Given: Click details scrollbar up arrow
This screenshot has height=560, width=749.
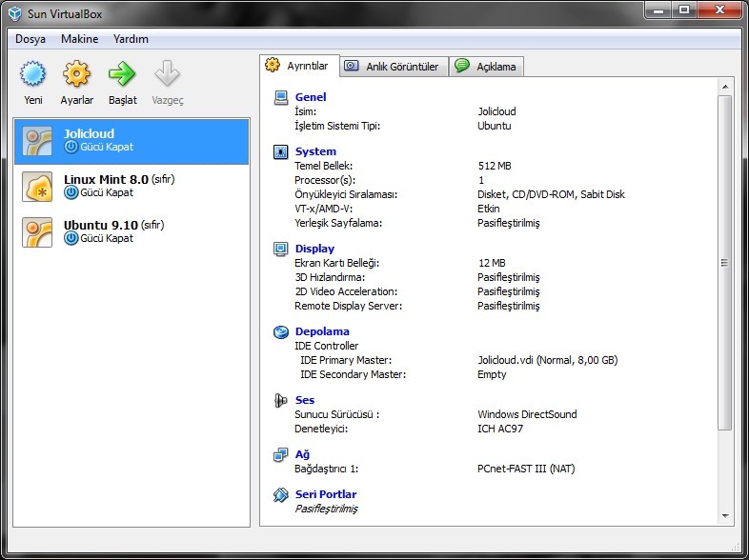Looking at the screenshot, I should (725, 87).
